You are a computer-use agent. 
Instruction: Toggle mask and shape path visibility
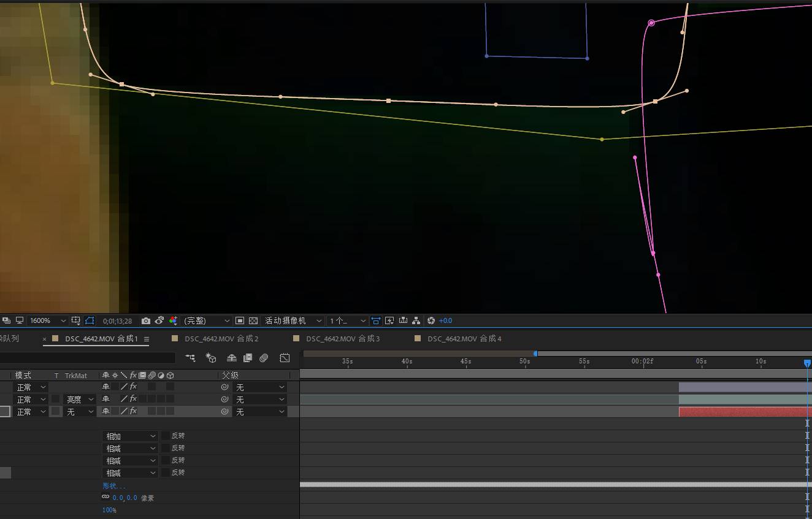(x=90, y=320)
